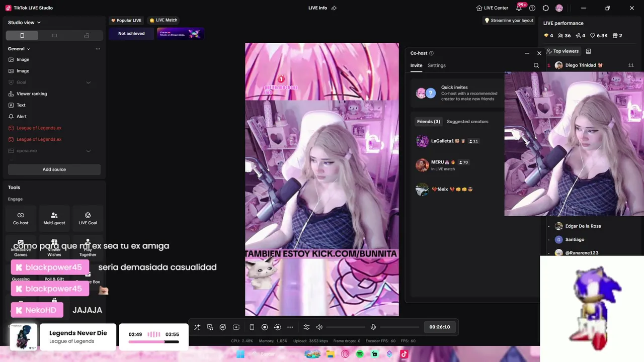Search in the Co-host panel
The width and height of the screenshot is (644, 362).
(x=536, y=65)
